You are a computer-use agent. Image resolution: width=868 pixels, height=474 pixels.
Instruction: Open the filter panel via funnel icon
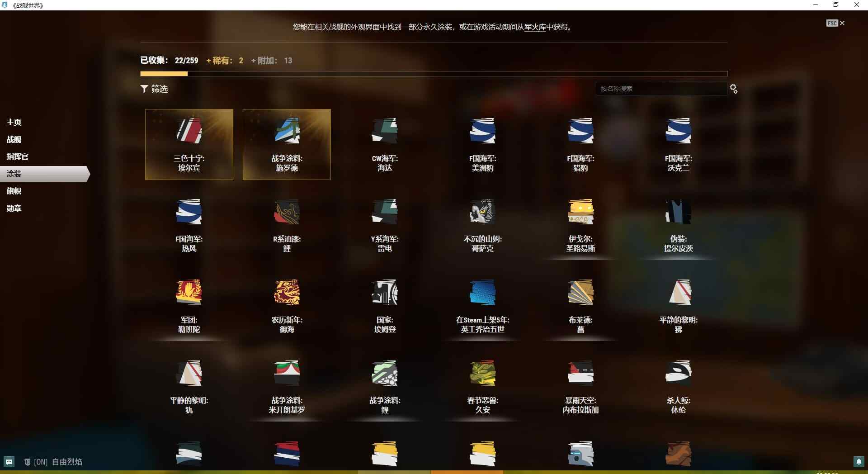click(x=155, y=89)
